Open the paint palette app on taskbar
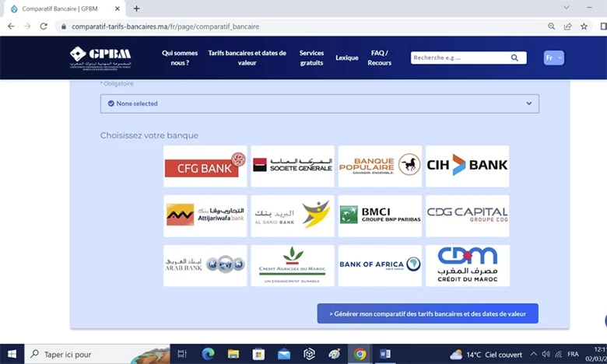Screen dimensions: 607x364 (334, 354)
